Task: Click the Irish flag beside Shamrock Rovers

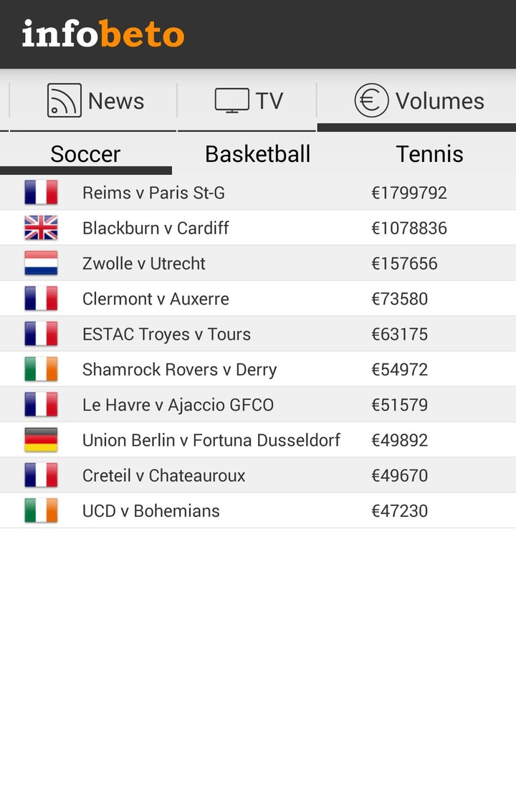Action: click(x=41, y=370)
